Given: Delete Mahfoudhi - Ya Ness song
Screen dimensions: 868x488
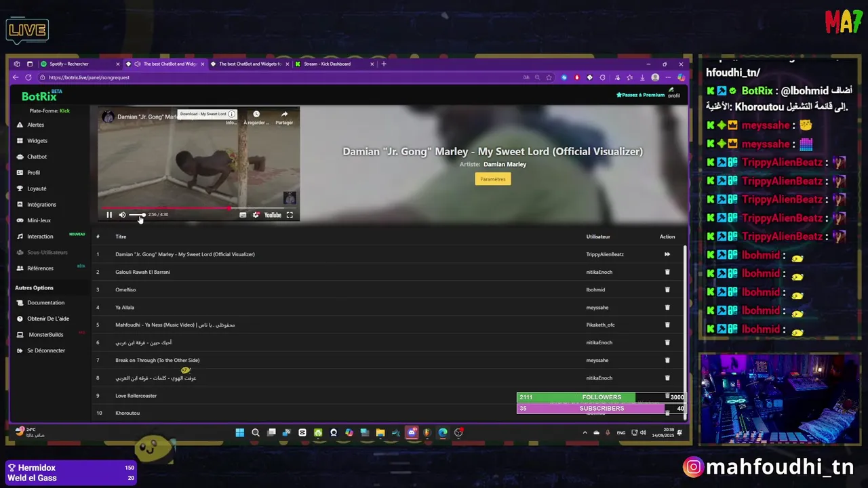Looking at the screenshot, I should (x=667, y=325).
